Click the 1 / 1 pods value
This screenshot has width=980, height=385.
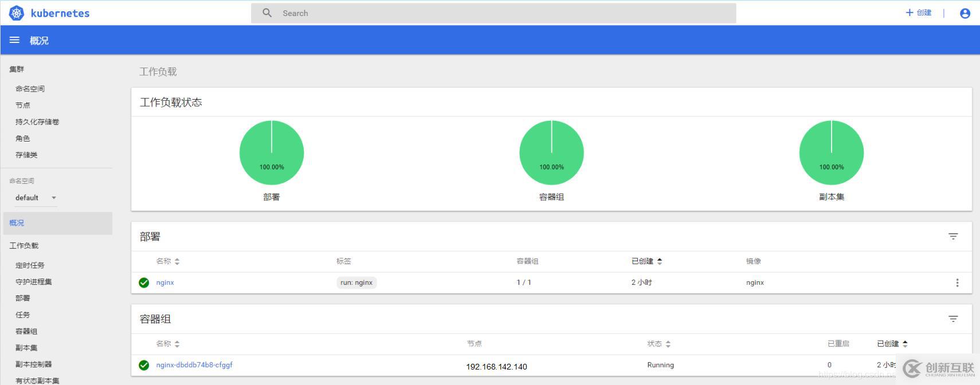tap(524, 282)
